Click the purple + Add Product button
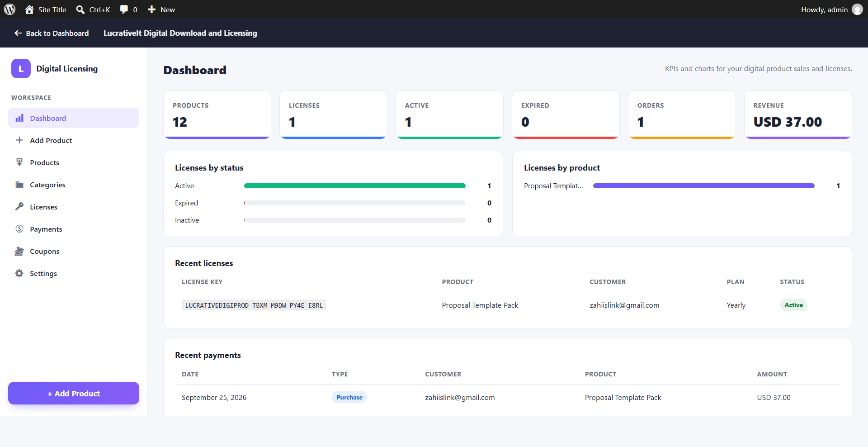Viewport: 868px width, 447px height. (x=74, y=393)
